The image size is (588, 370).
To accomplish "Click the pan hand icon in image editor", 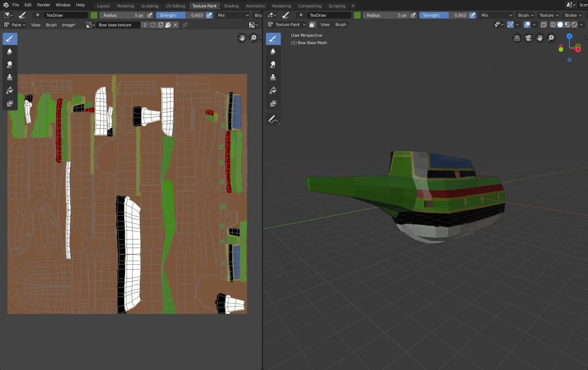I will (x=242, y=38).
